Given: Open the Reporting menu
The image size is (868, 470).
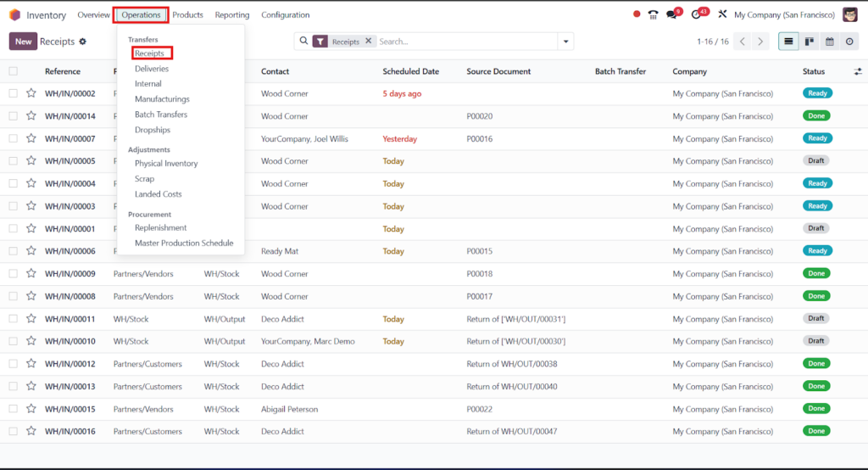Looking at the screenshot, I should click(x=232, y=15).
